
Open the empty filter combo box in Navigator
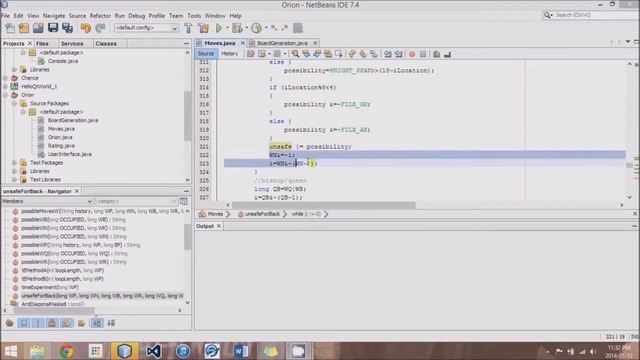137,201
